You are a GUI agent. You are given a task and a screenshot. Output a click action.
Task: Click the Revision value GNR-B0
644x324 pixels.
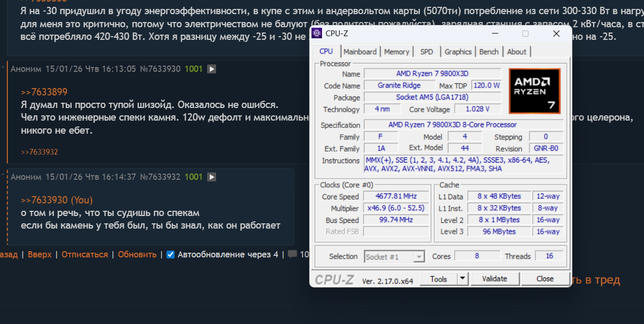coord(546,148)
